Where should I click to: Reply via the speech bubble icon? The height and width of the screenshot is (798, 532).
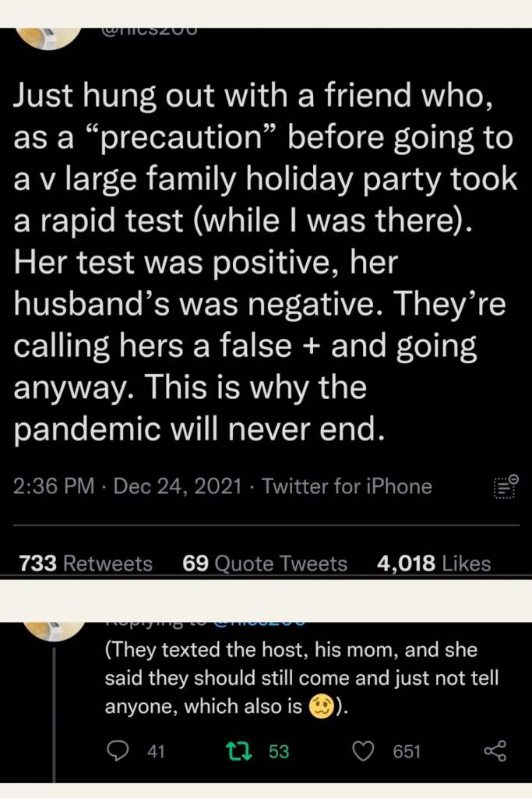point(118,750)
